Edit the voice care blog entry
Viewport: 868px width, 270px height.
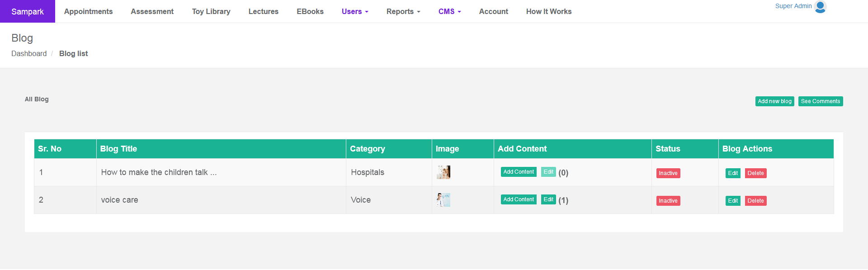tap(733, 201)
